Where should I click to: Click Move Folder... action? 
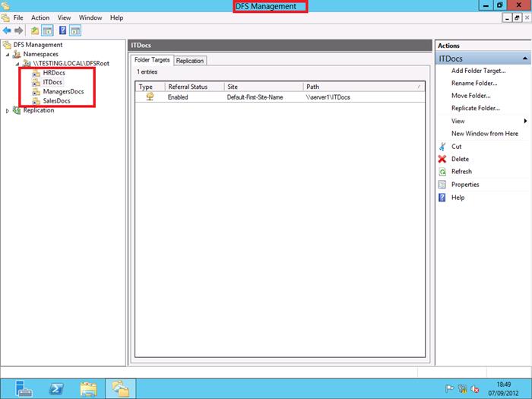(470, 96)
